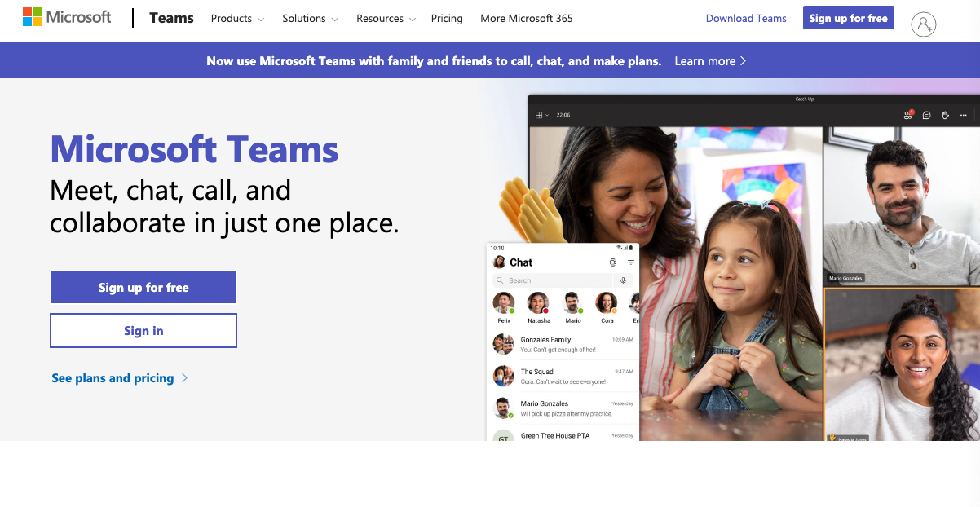Tap the microphone icon in chat search
980x507 pixels.
[624, 280]
